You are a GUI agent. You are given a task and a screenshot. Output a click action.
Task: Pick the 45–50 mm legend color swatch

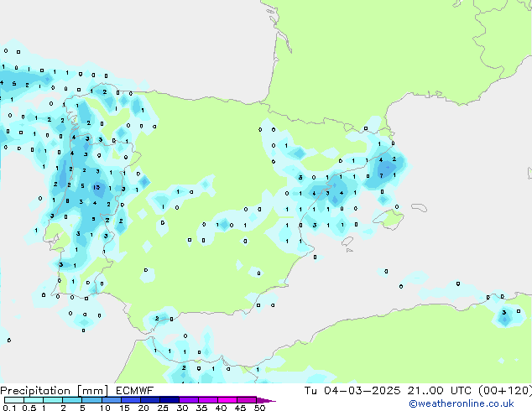pyautogui.click(x=247, y=400)
